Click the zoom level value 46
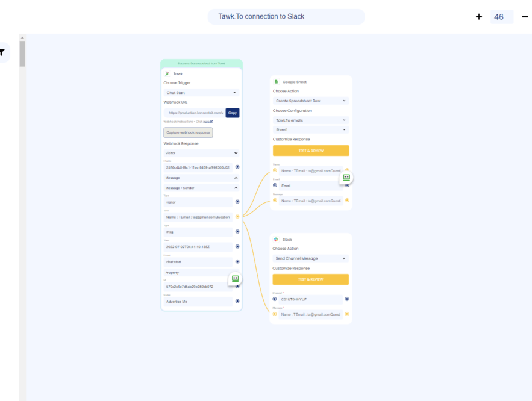The image size is (532, 401). coord(499,16)
